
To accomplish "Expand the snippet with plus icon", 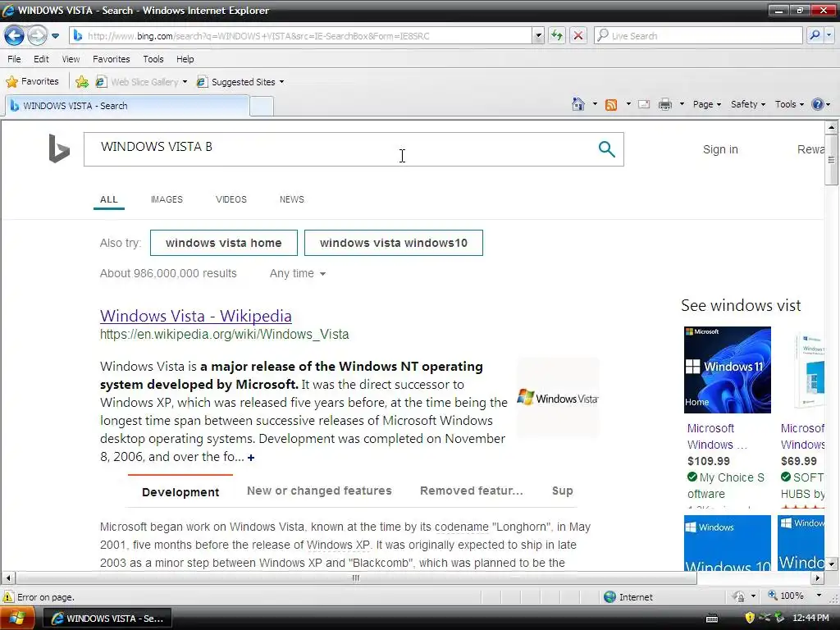I will pyautogui.click(x=251, y=458).
